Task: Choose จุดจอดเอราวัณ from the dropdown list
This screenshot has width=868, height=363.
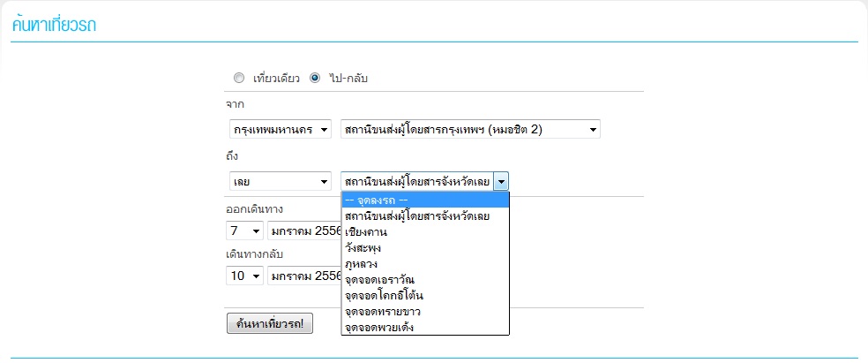Action: [x=425, y=280]
